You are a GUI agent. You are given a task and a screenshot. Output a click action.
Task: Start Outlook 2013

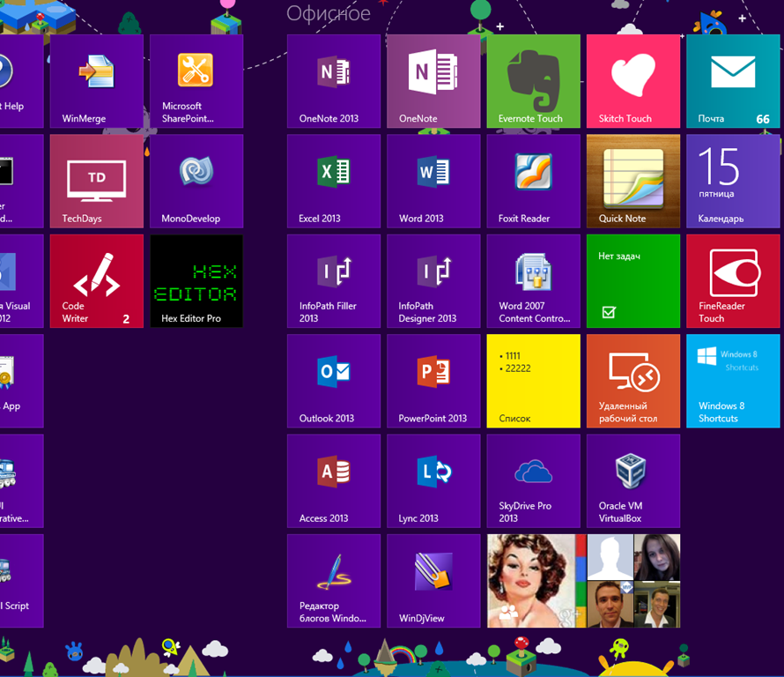tap(334, 382)
